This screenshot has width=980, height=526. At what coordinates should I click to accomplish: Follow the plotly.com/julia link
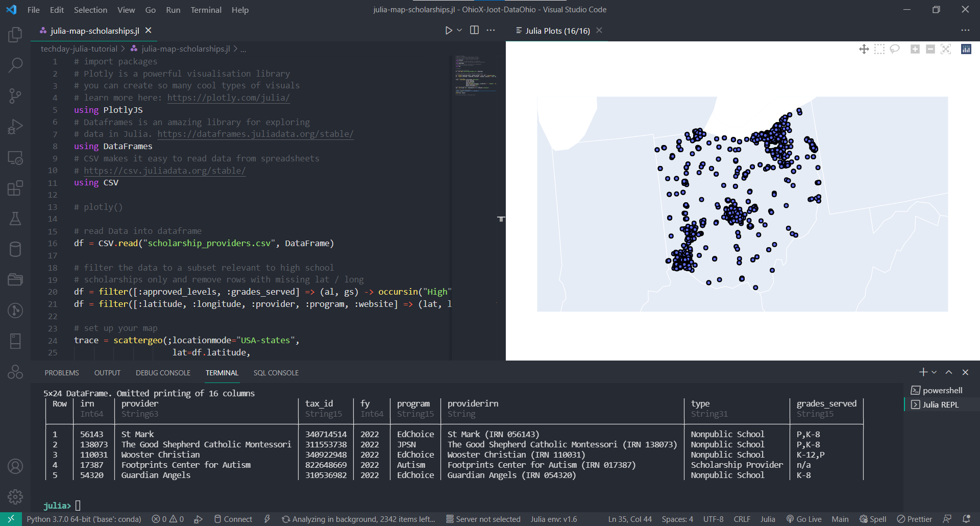pos(228,98)
